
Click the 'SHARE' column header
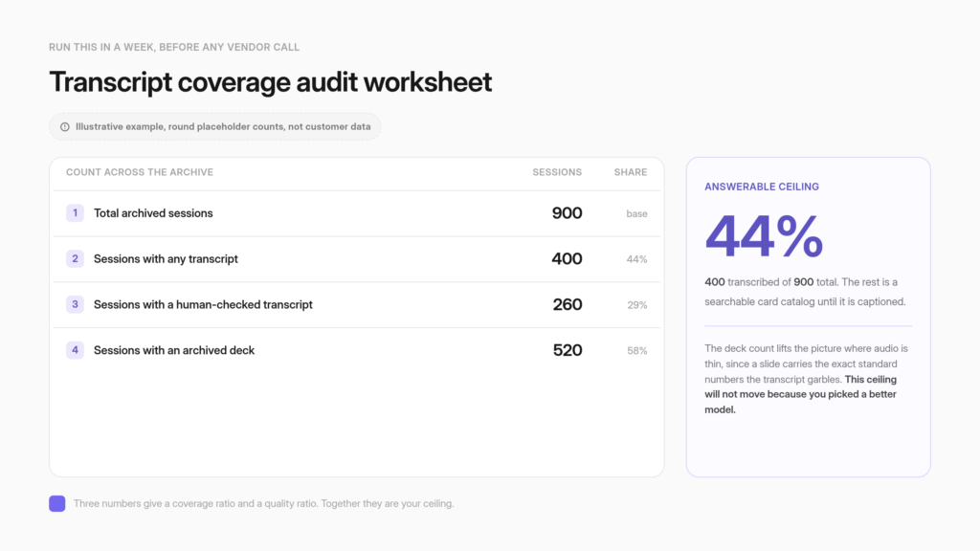click(x=630, y=172)
